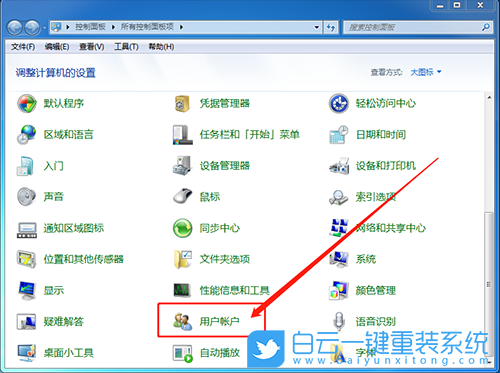Close the control panel window

pos(480,5)
